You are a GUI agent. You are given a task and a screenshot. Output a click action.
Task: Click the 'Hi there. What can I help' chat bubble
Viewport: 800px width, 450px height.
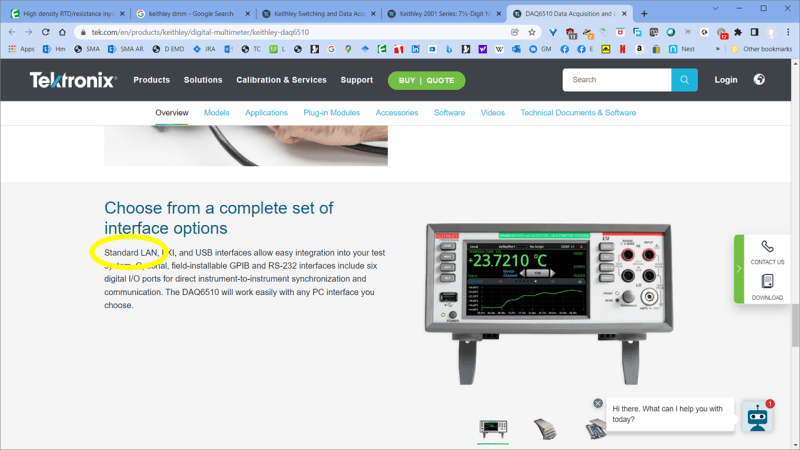tap(670, 414)
